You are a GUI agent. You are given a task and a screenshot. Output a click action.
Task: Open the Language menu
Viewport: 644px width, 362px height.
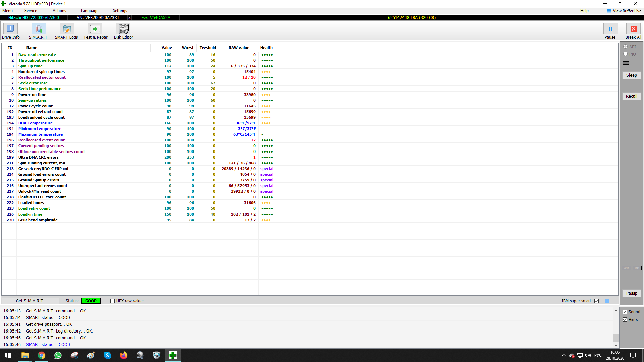pyautogui.click(x=89, y=11)
